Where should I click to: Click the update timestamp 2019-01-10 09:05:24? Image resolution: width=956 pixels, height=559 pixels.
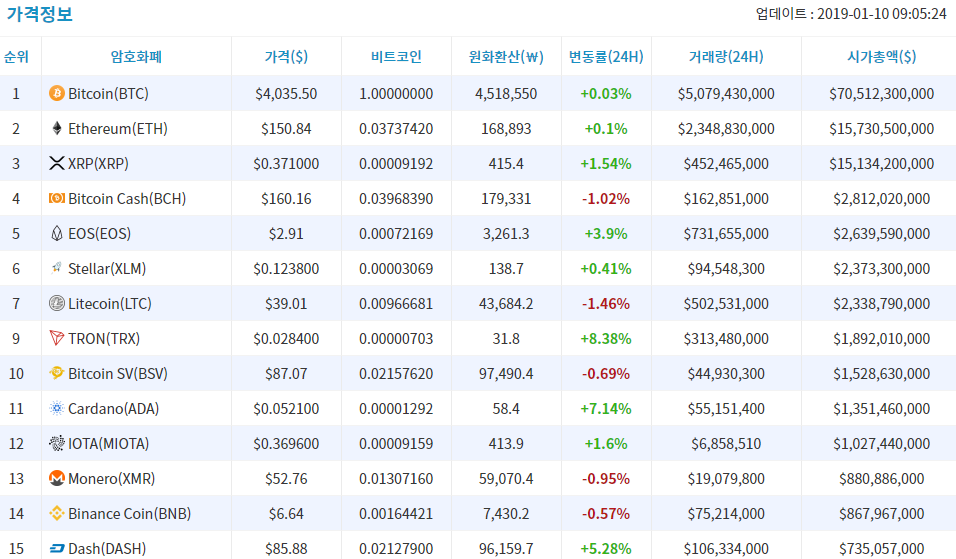882,13
